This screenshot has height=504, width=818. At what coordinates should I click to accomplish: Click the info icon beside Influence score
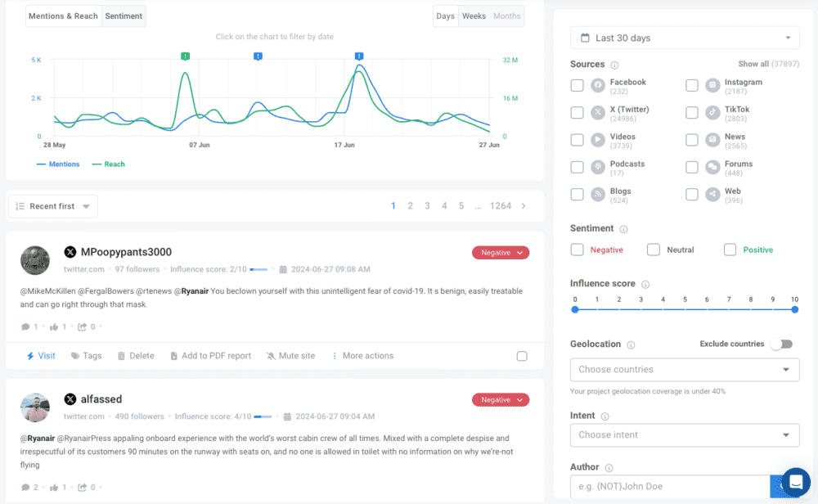tap(645, 285)
